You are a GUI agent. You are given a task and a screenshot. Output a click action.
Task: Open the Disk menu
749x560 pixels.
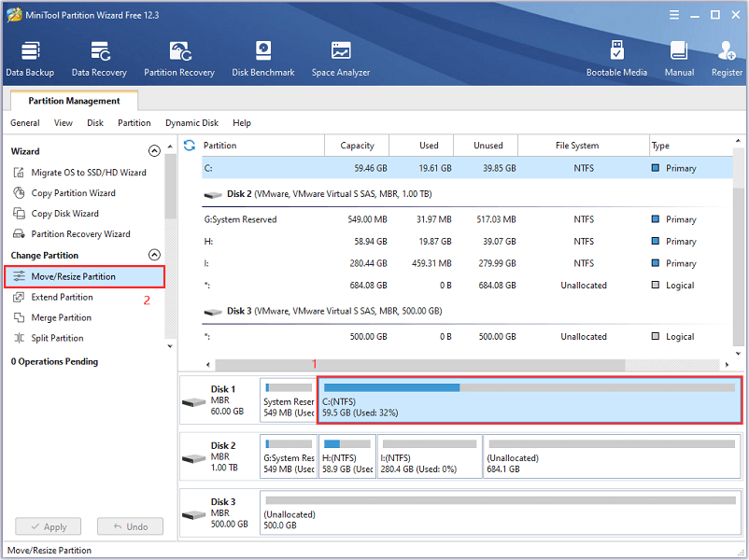(x=95, y=122)
